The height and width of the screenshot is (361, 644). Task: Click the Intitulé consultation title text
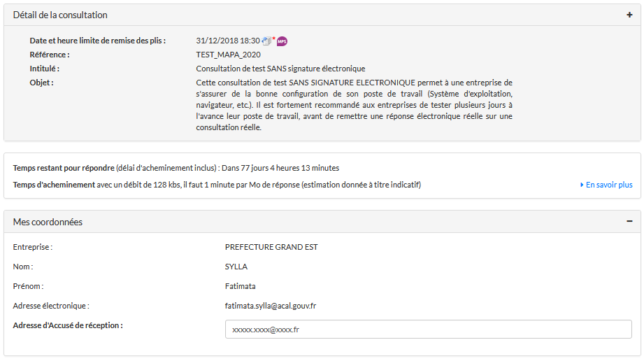point(280,69)
